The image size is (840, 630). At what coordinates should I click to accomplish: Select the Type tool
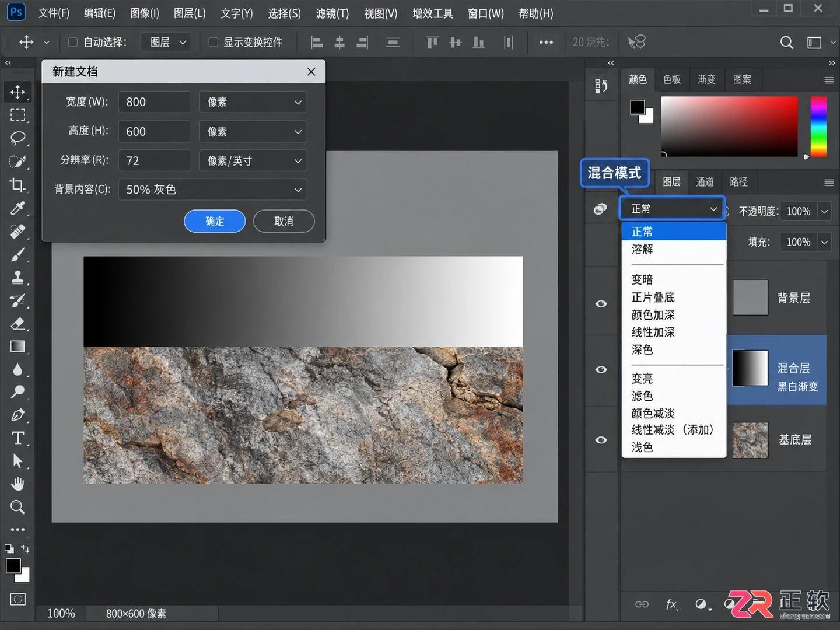coord(17,438)
